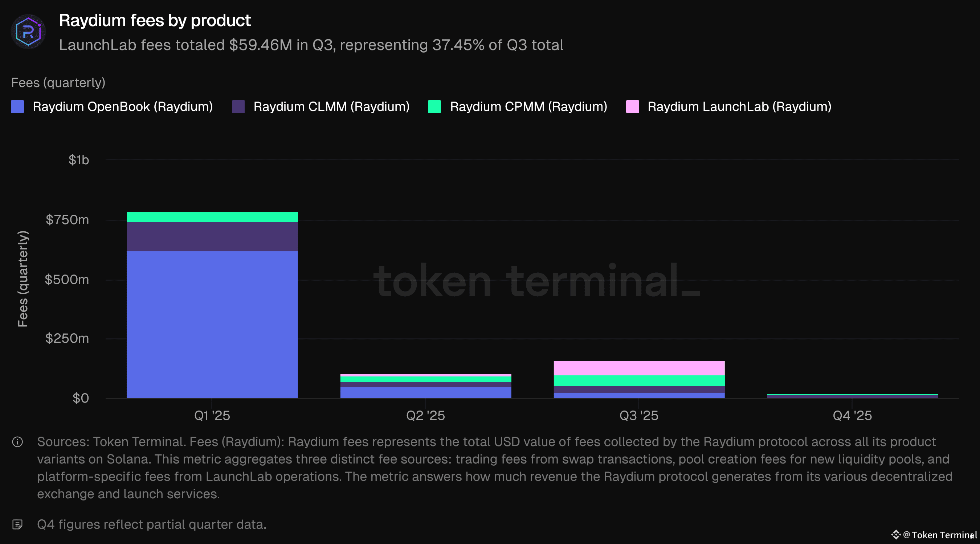Click the Q3 '25 LaunchLab pink bar segment
The image size is (980, 544).
639,368
